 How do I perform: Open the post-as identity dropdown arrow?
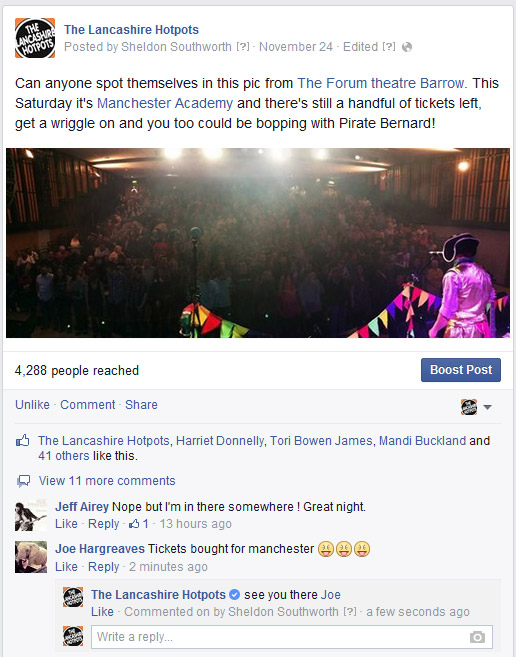[x=487, y=407]
